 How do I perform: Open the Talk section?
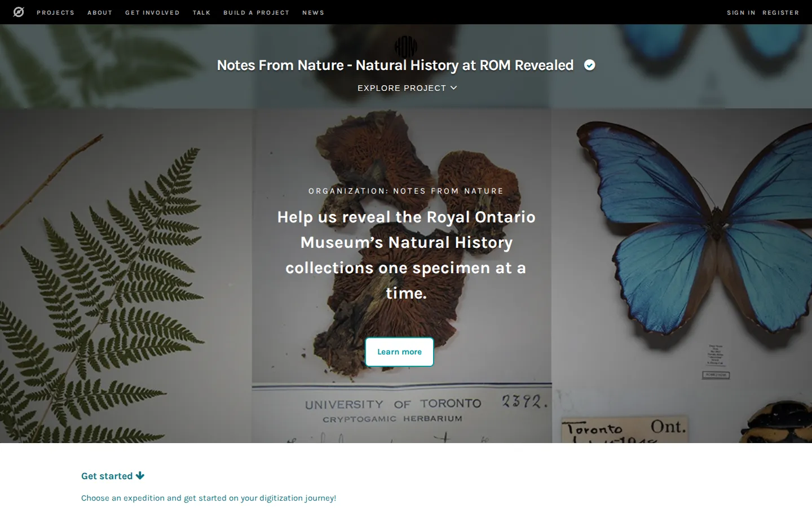click(201, 12)
